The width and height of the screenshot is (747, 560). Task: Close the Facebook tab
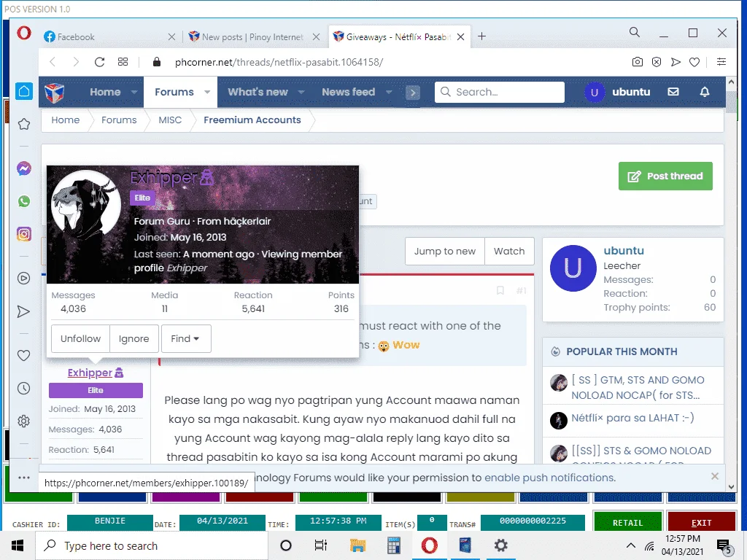[171, 36]
